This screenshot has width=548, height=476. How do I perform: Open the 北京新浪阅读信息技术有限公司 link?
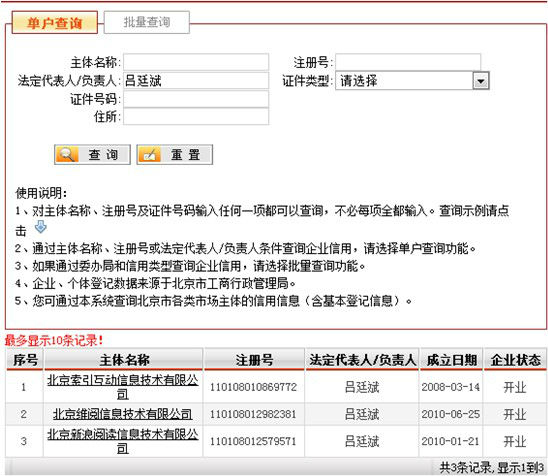pos(123,441)
